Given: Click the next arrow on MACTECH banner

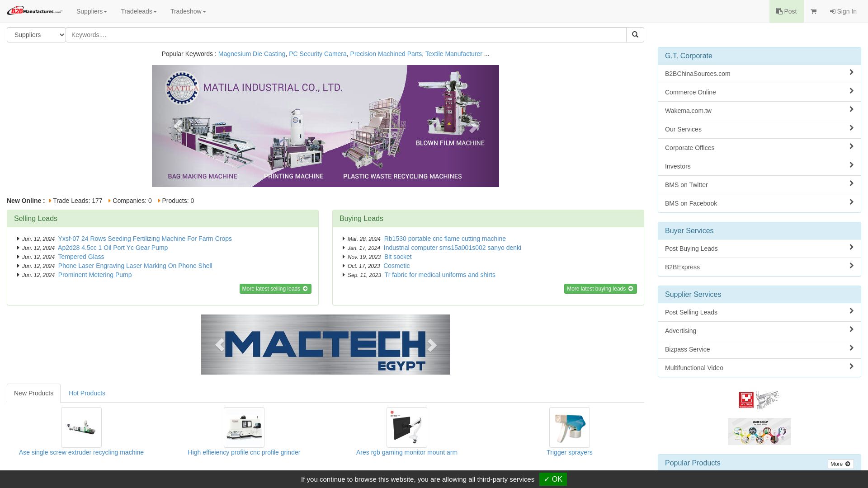Looking at the screenshot, I should pos(432,344).
